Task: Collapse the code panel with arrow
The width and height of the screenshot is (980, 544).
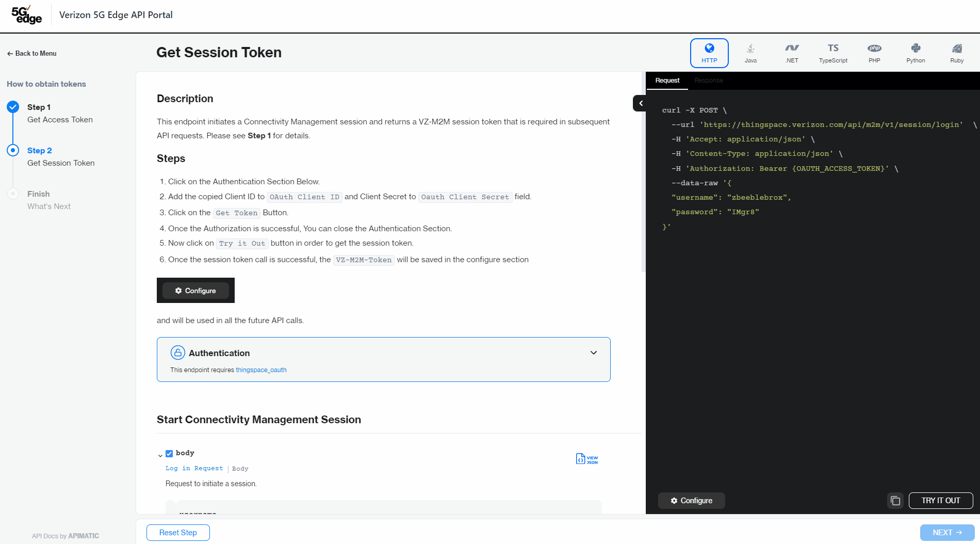Action: pyautogui.click(x=640, y=103)
